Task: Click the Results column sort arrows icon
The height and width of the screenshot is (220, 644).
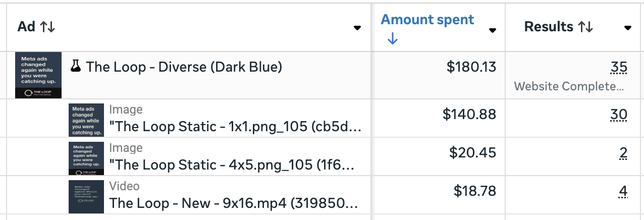Action: [585, 27]
